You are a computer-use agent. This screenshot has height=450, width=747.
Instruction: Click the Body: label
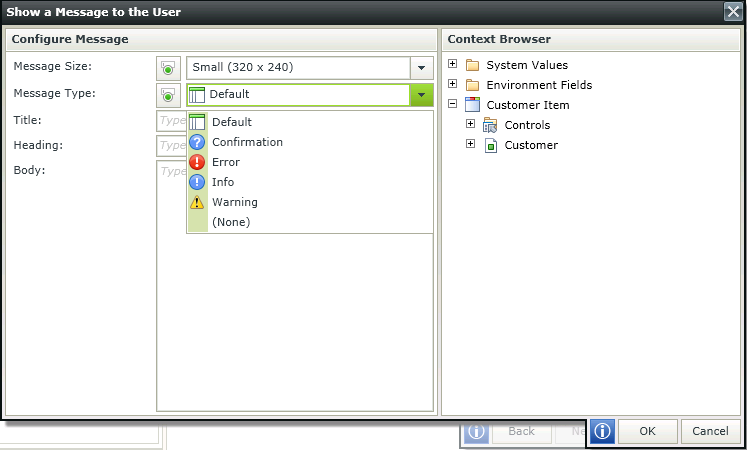tap(29, 170)
